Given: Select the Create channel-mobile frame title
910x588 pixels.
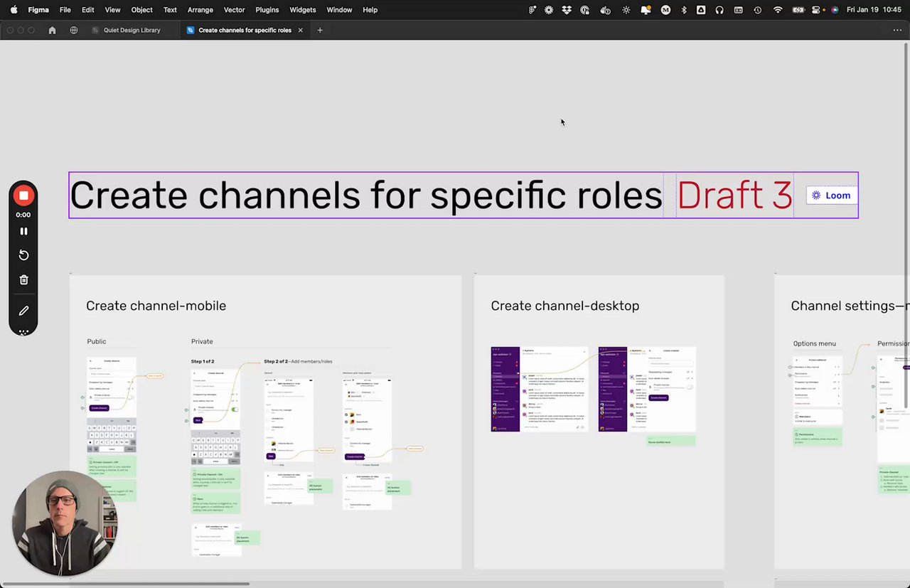Looking at the screenshot, I should (x=156, y=306).
